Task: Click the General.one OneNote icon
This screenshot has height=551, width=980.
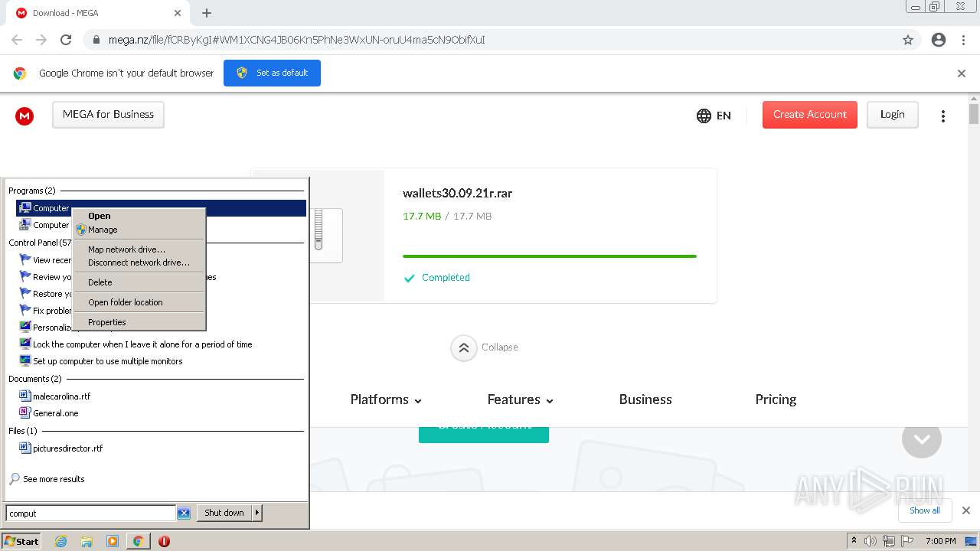Action: click(25, 413)
